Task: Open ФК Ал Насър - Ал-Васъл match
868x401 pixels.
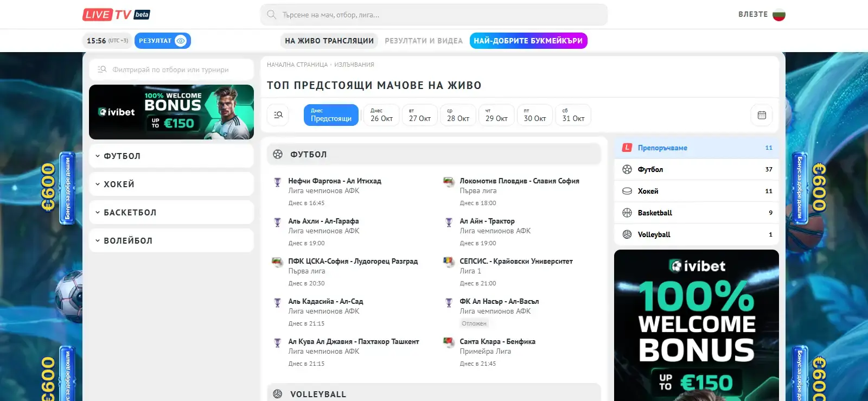Action: click(499, 302)
